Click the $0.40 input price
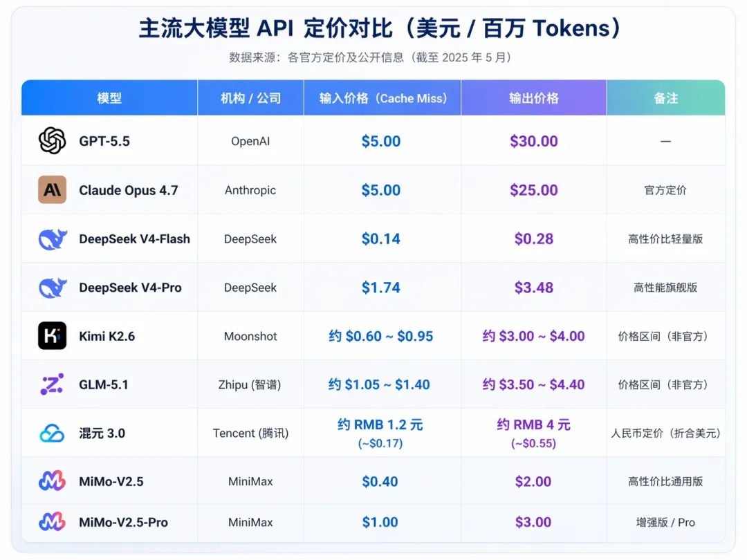The width and height of the screenshot is (747, 560). (x=380, y=481)
